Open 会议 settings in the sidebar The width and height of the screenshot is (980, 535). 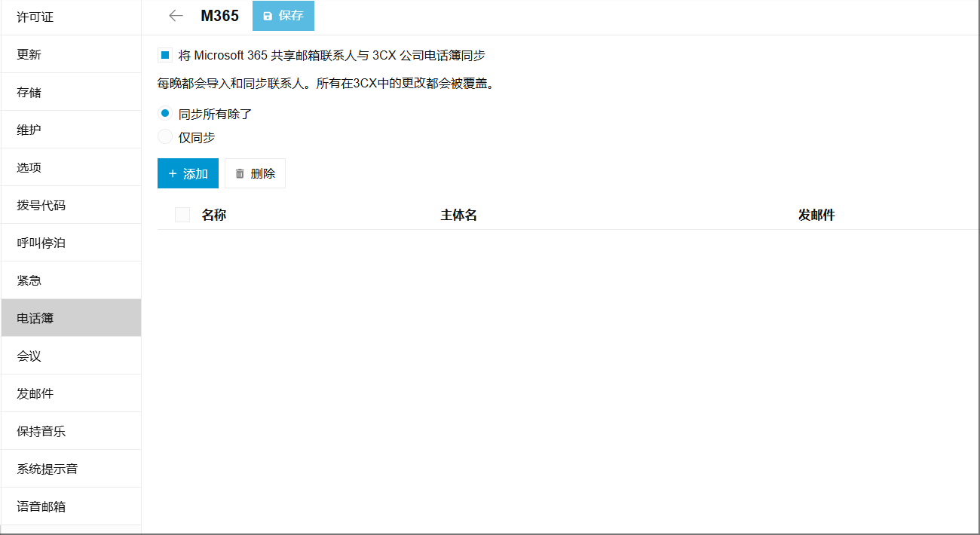(71, 356)
